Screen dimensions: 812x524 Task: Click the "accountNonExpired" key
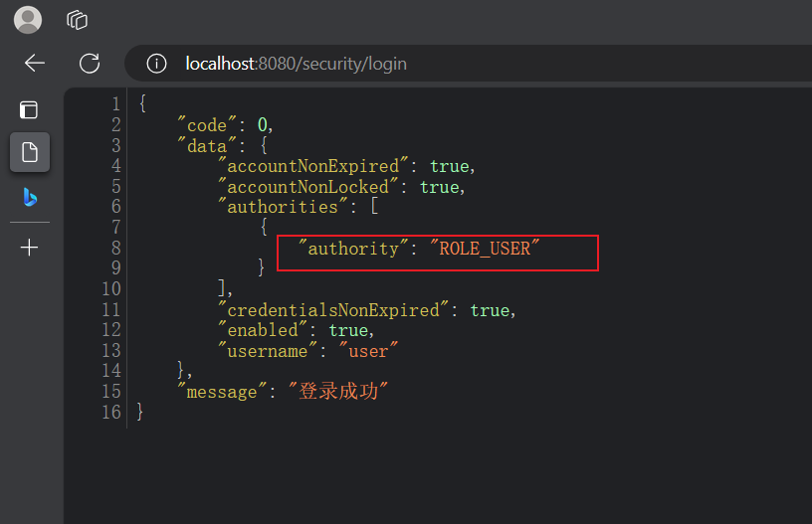pos(312,166)
